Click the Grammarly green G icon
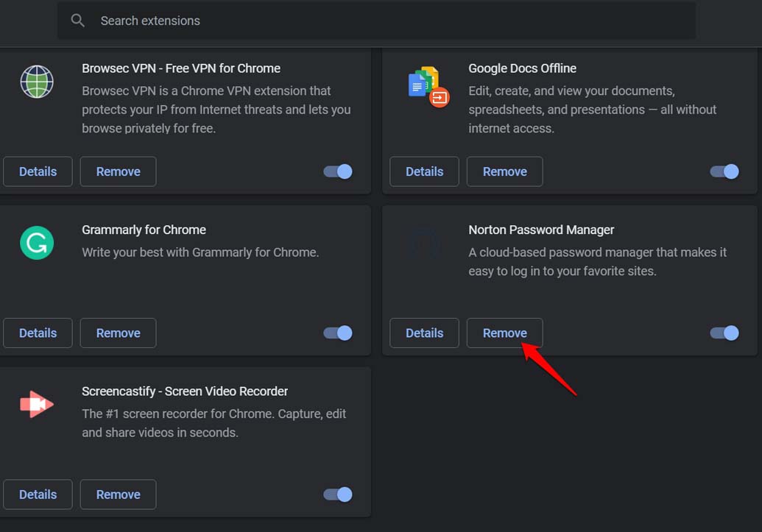 coord(36,243)
